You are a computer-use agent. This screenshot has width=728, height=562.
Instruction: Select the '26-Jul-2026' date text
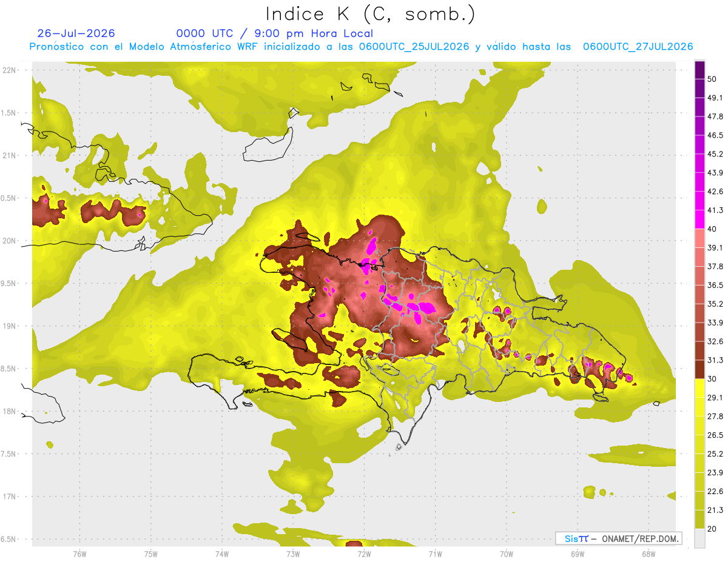coord(76,33)
